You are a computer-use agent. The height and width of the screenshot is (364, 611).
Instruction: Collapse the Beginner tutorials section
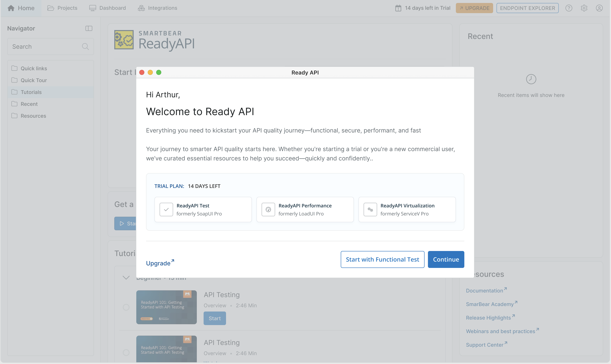tap(126, 277)
